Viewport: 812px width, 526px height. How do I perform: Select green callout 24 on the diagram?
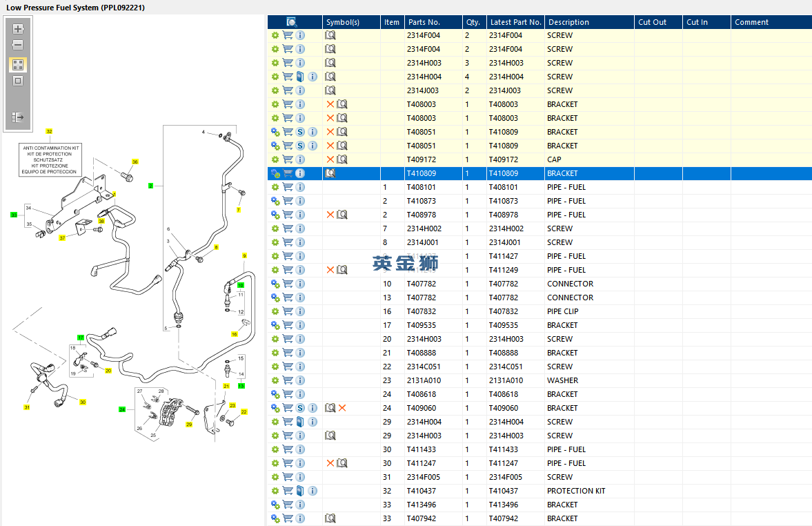[x=122, y=409]
